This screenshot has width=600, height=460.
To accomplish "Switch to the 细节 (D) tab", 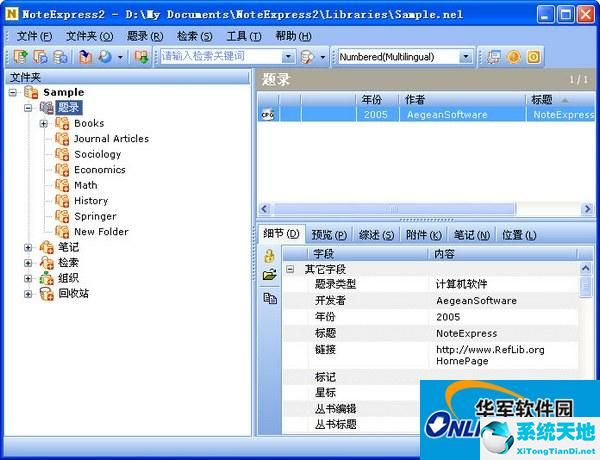I will pyautogui.click(x=281, y=233).
